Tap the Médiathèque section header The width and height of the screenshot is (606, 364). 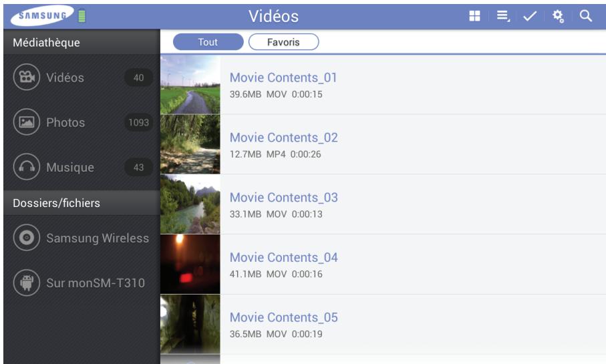tap(82, 42)
